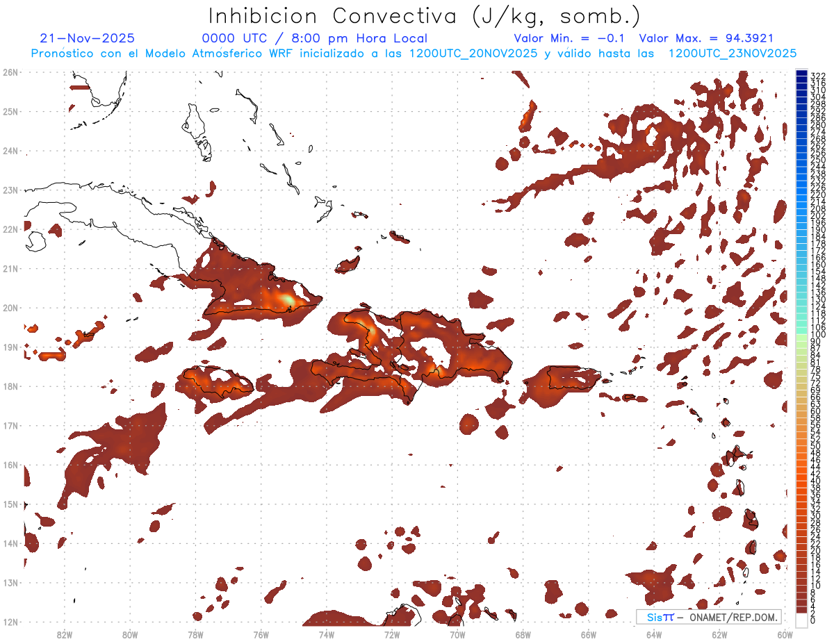834x644 pixels.
Task: Click the 68W longitude label
Action: 523,634
